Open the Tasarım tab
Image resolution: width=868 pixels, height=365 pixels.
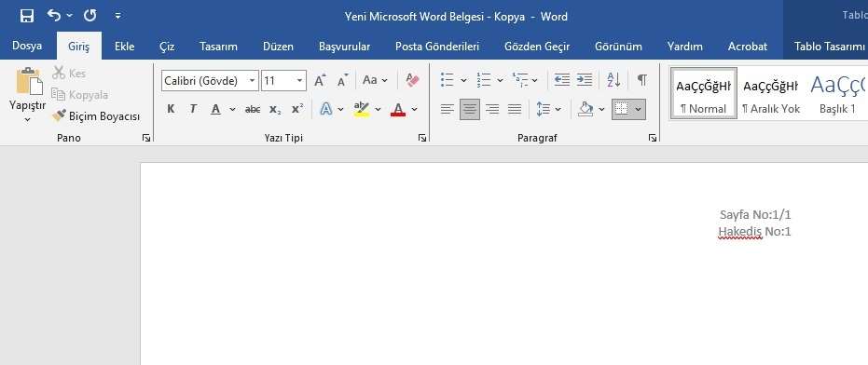click(219, 47)
